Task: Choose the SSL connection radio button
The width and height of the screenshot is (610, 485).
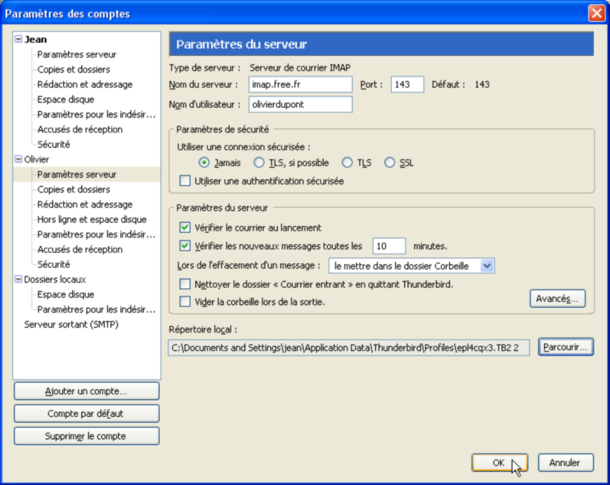Action: pos(390,163)
